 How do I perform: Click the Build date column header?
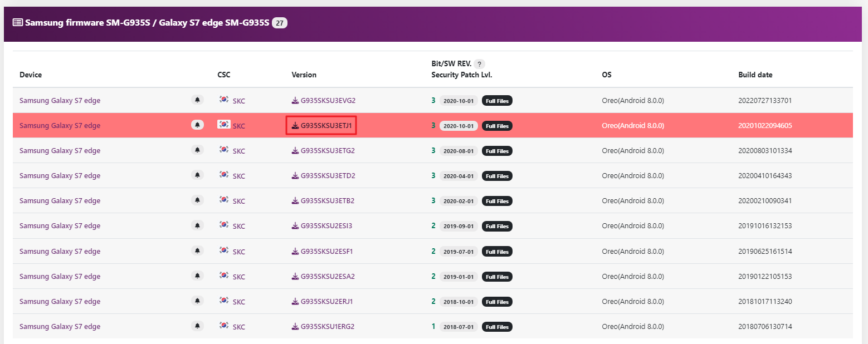[755, 75]
